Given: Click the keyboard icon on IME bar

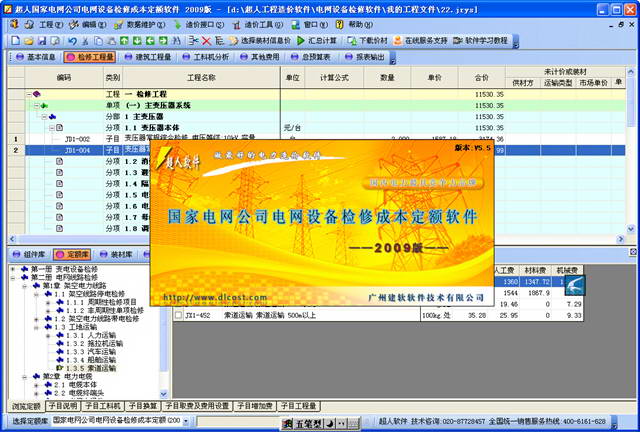Looking at the screenshot, I should coord(354,424).
